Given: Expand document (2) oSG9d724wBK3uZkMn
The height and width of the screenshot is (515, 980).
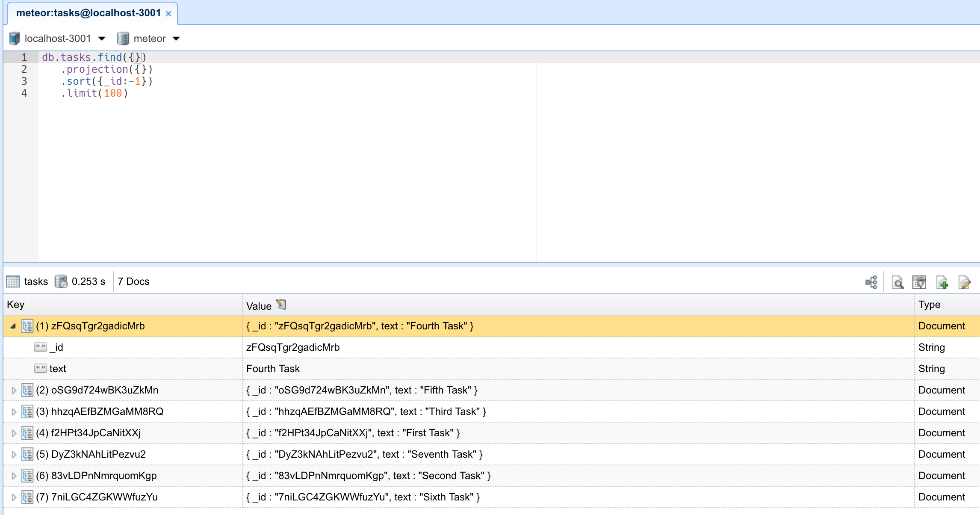Looking at the screenshot, I should (x=14, y=390).
